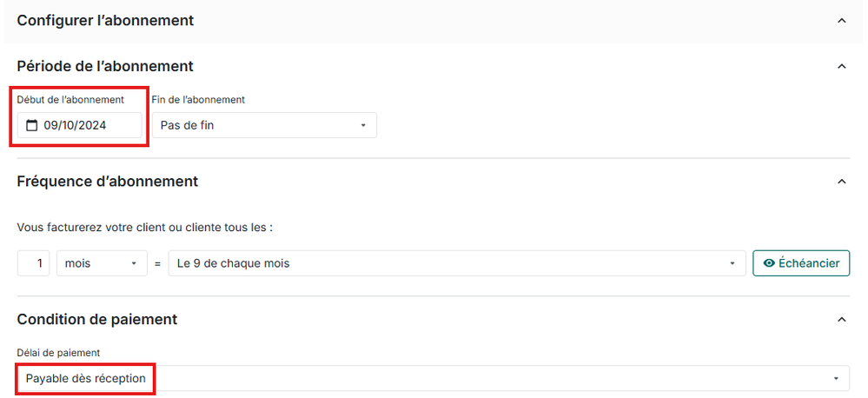This screenshot has height=398, width=868.
Task: Open the 'Payable dès réception' payment delay dropdown
Action: point(432,378)
